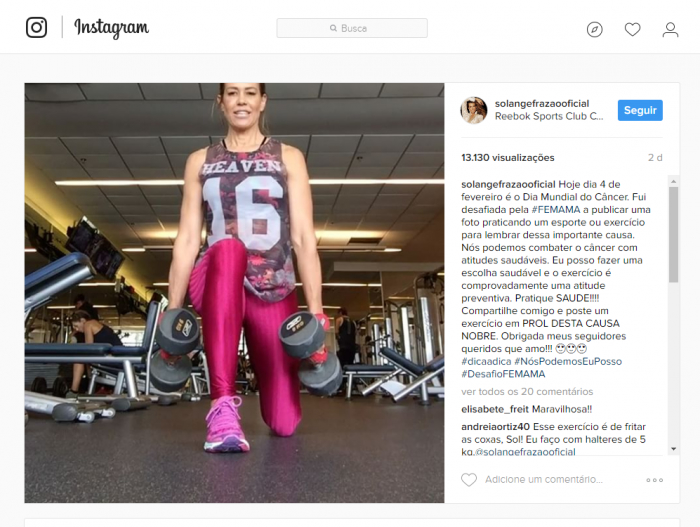Open the #DesafioFEMAMA hashtag
This screenshot has height=527, width=700.
pyautogui.click(x=503, y=374)
